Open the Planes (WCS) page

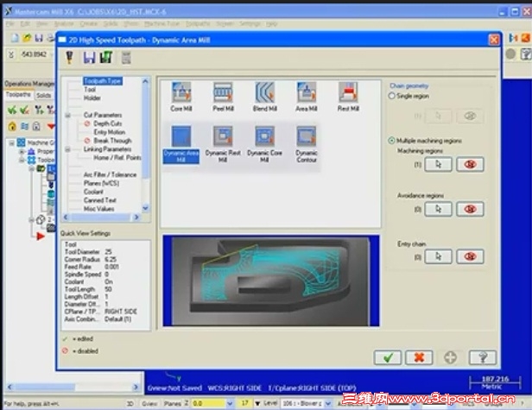click(101, 183)
